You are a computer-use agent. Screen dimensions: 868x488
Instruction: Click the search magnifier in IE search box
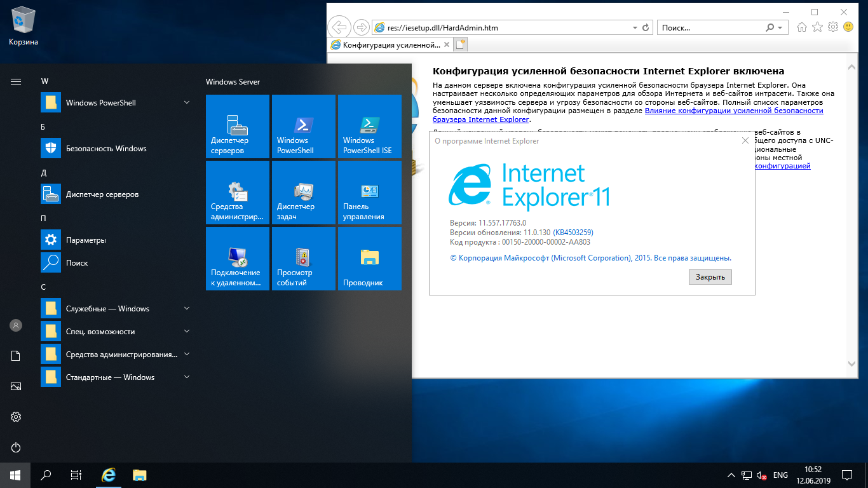(770, 28)
